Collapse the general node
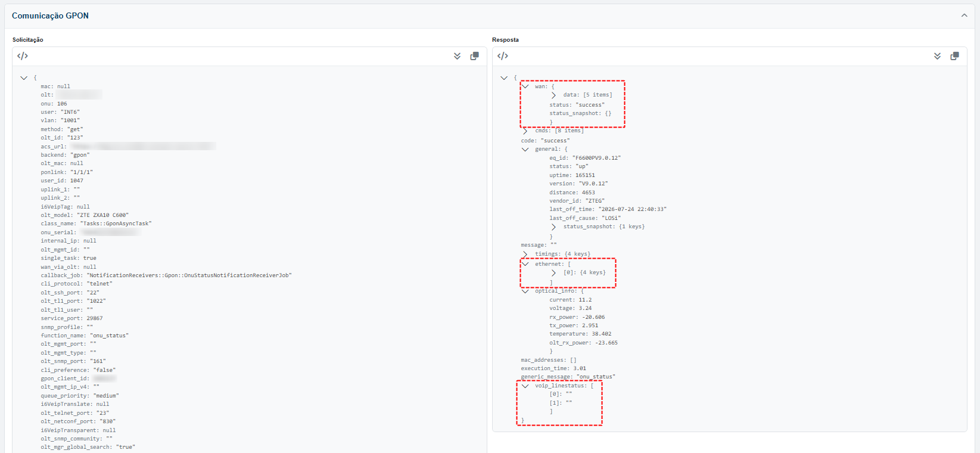This screenshot has height=453, width=980. coord(525,150)
